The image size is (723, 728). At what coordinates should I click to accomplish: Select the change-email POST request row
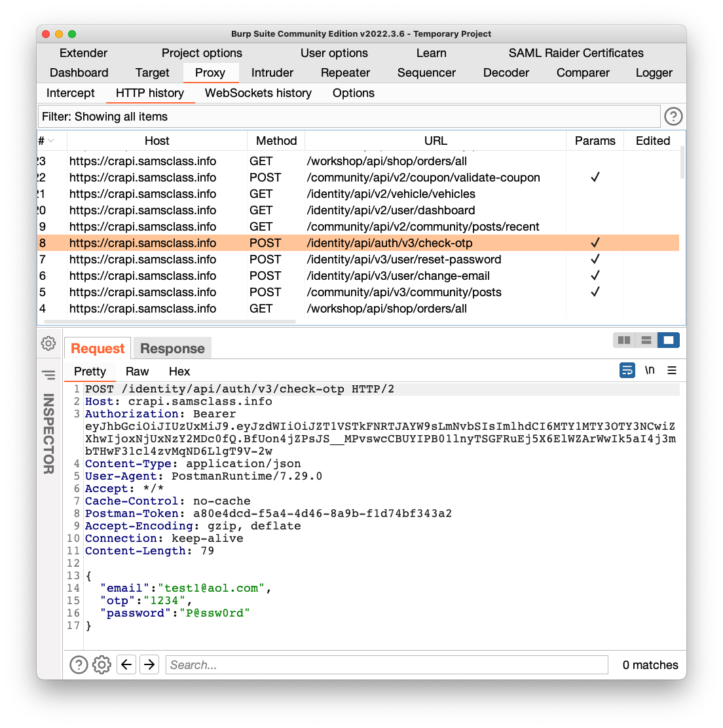click(358, 276)
